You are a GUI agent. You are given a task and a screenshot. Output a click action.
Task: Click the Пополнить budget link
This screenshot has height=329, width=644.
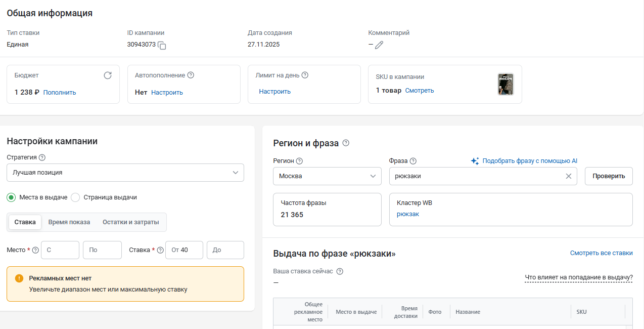[x=60, y=93]
